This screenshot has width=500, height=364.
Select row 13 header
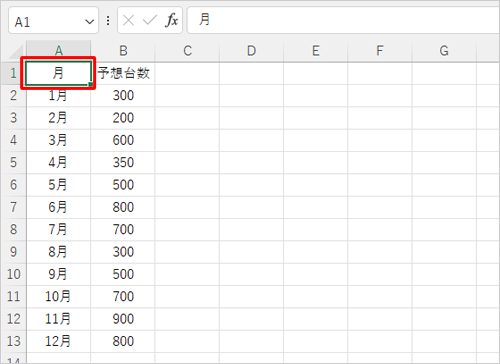[x=13, y=341]
